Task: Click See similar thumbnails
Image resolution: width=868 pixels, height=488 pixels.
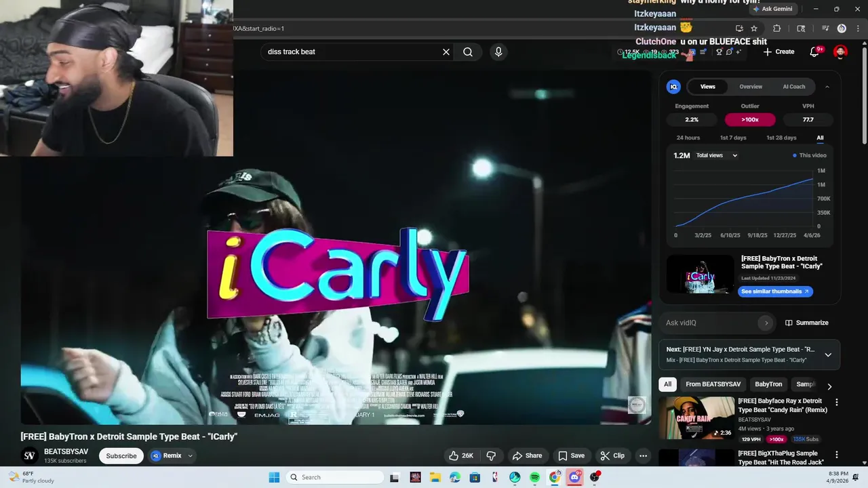Action: 775,291
